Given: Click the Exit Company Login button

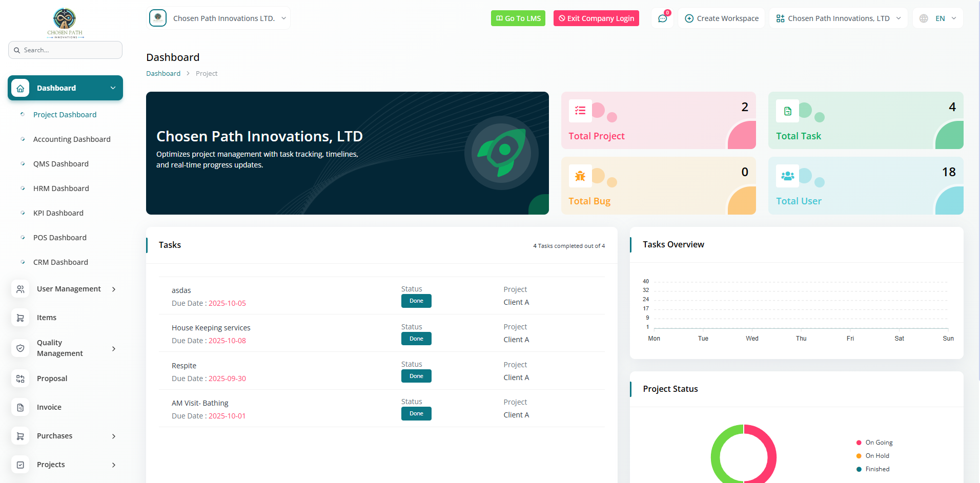Looking at the screenshot, I should point(596,18).
